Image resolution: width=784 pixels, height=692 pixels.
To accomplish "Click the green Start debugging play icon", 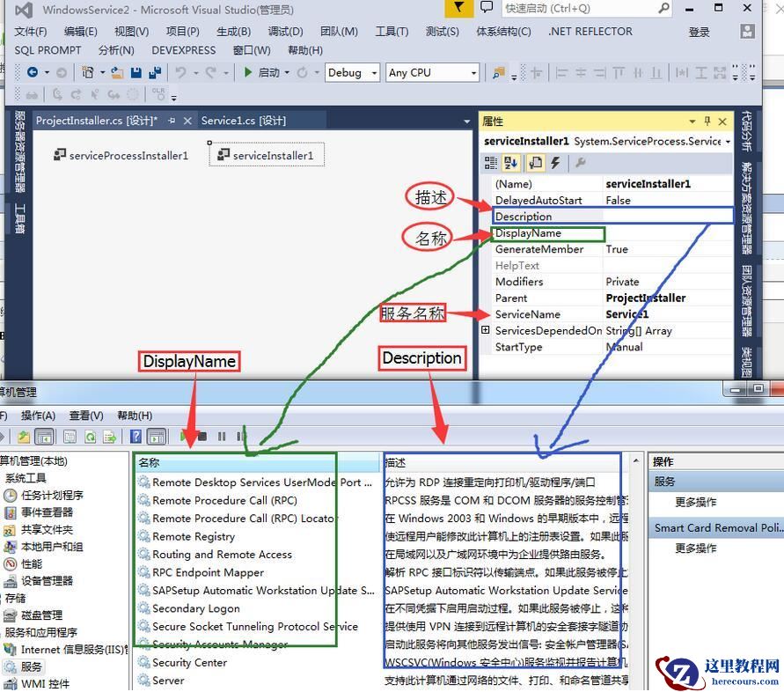I will pos(247,72).
